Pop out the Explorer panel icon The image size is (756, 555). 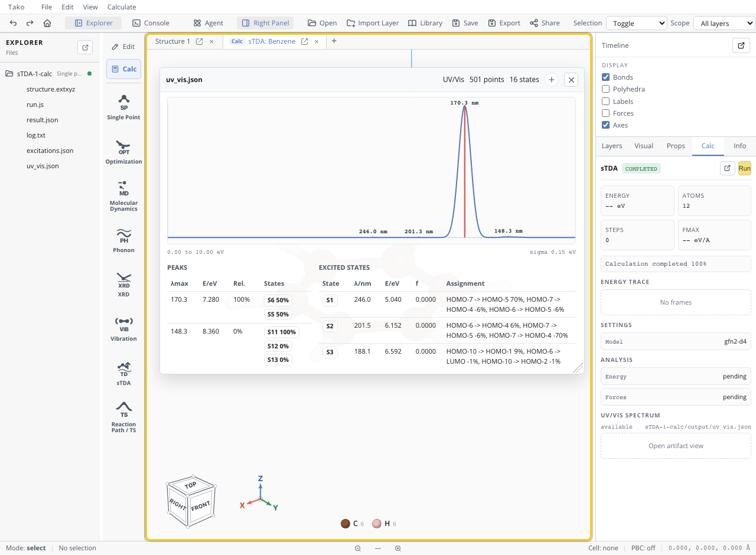[x=85, y=47]
